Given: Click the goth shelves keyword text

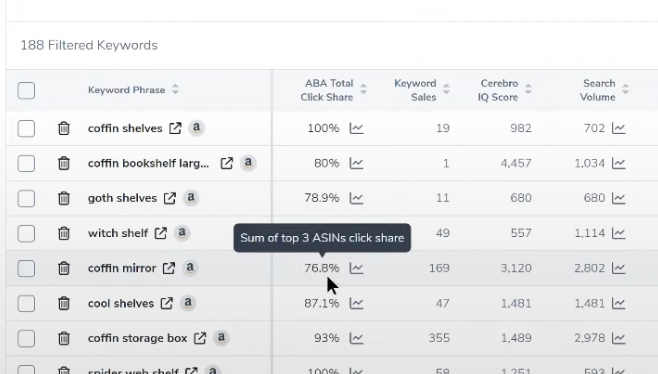Looking at the screenshot, I should click(x=122, y=198).
